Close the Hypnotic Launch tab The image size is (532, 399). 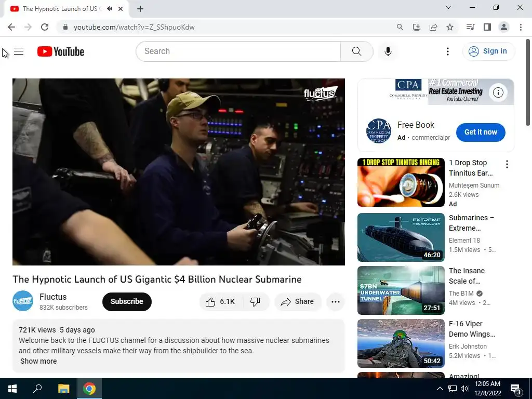(x=121, y=9)
